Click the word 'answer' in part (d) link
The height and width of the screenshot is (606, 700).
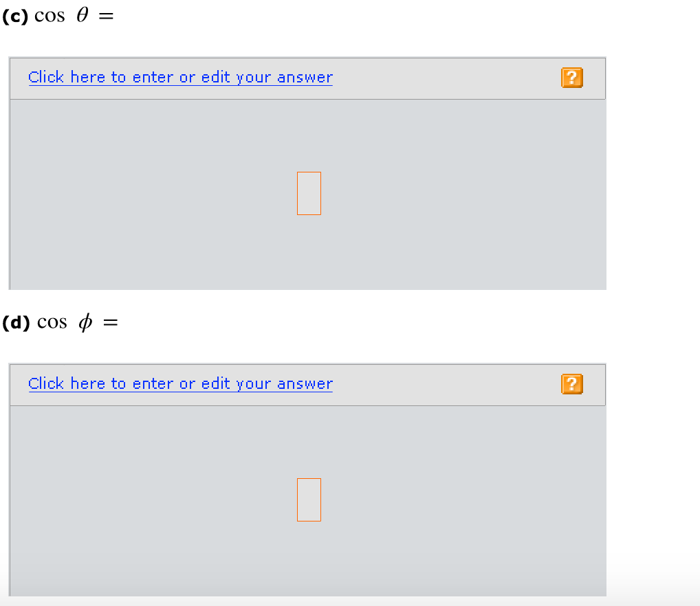click(305, 384)
